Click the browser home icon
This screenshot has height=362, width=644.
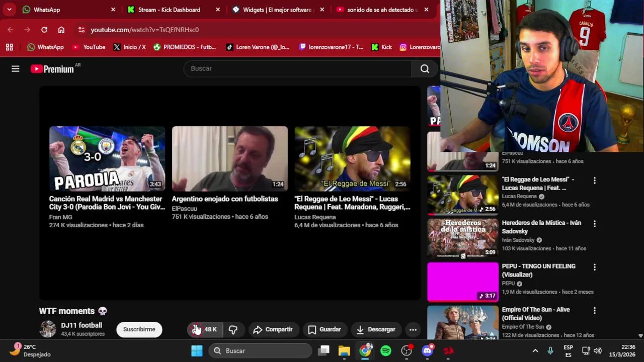pyautogui.click(x=61, y=30)
